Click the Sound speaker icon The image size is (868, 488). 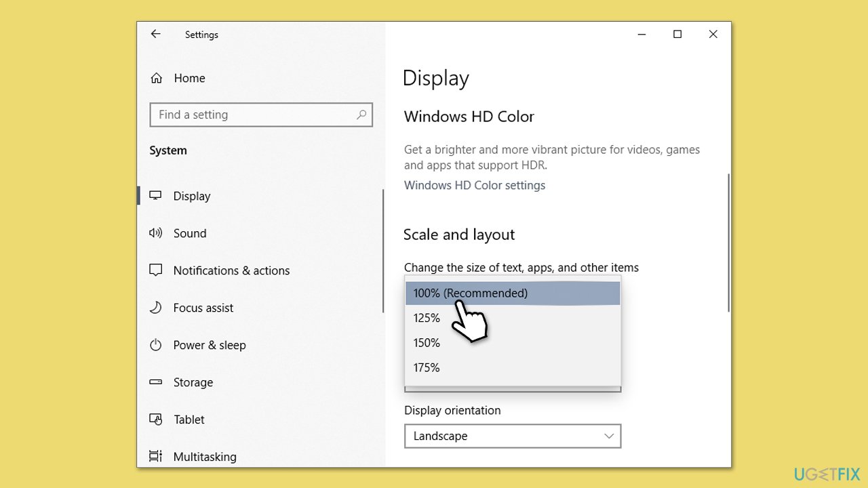[156, 233]
